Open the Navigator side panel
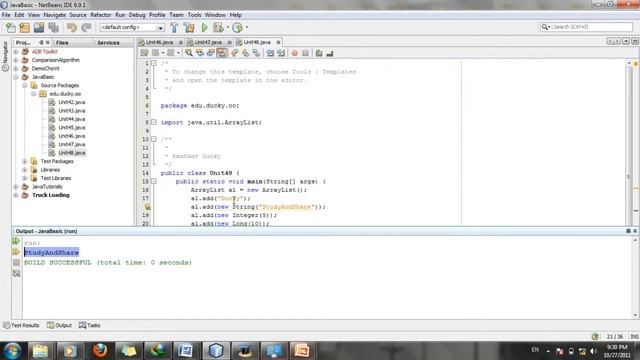The height and width of the screenshot is (360, 640). (x=5, y=57)
